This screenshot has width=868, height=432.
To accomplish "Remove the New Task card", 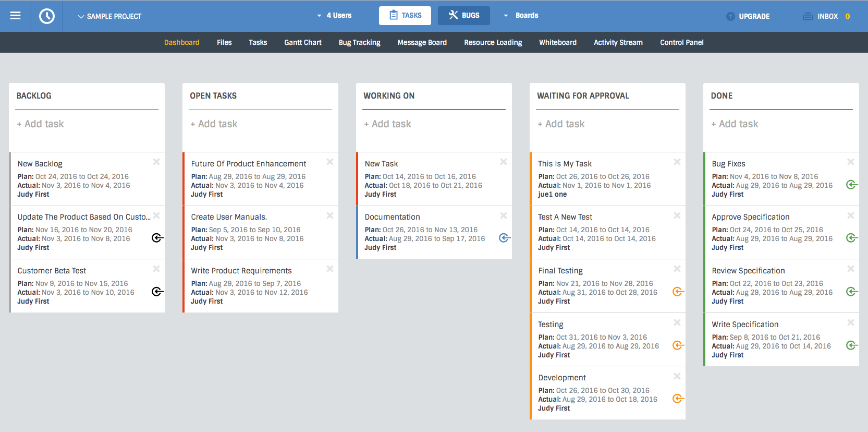I will [504, 162].
